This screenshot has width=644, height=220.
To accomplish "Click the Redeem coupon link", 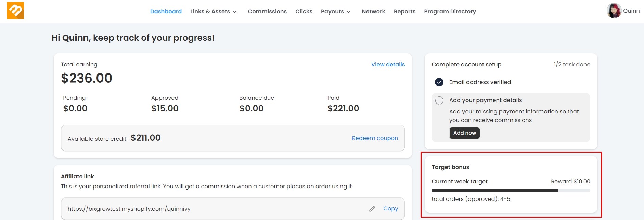I will click(x=375, y=138).
